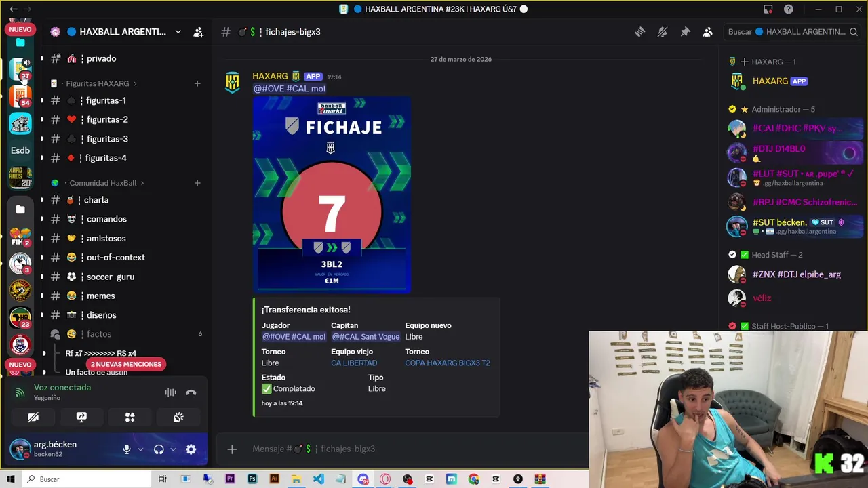Open the Windows Start menu
This screenshot has width=868, height=488.
pyautogui.click(x=10, y=479)
